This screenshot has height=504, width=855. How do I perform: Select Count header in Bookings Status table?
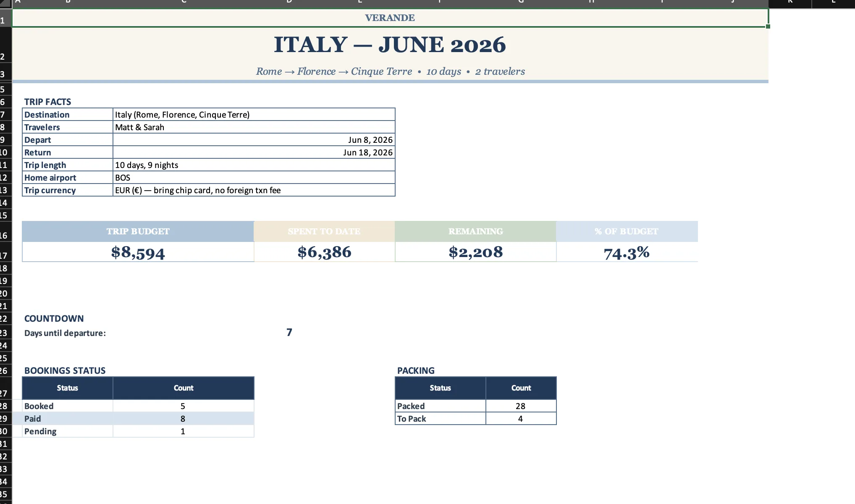point(184,388)
